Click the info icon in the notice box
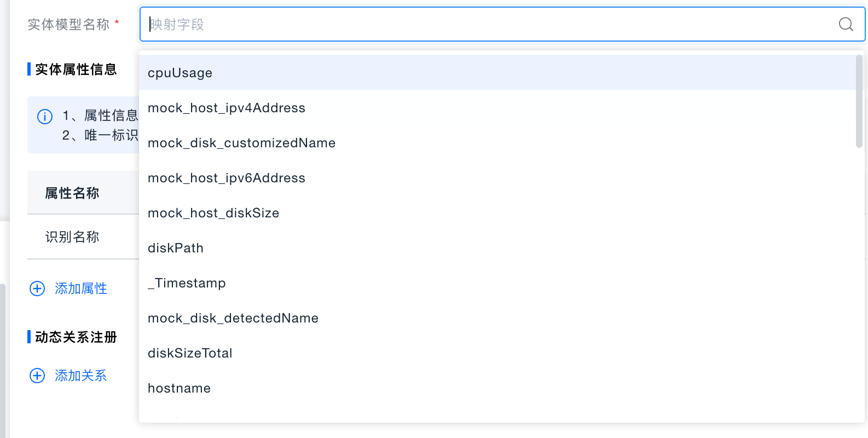The image size is (868, 438). tap(45, 117)
